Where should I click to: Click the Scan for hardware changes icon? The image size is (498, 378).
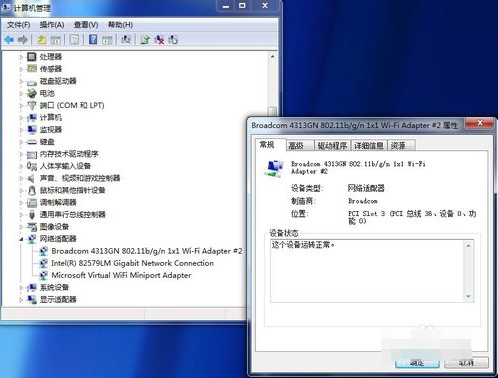[x=126, y=40]
